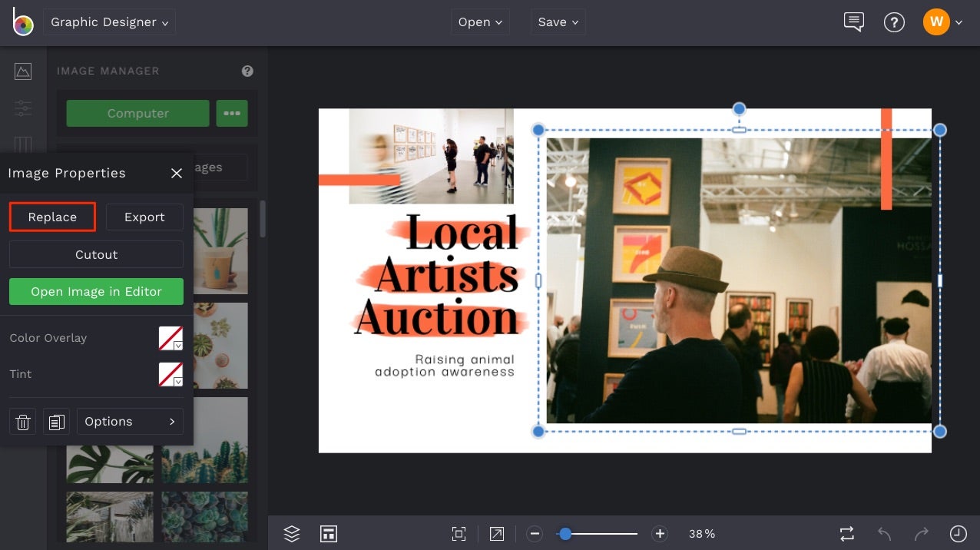The height and width of the screenshot is (550, 980).
Task: Open the W account menu
Action: pyautogui.click(x=943, y=22)
